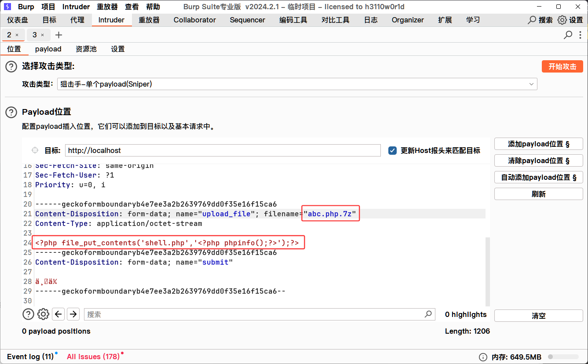Viewport: 588px width, 364px height.
Task: Close Intruder tab 2
Action: click(17, 35)
